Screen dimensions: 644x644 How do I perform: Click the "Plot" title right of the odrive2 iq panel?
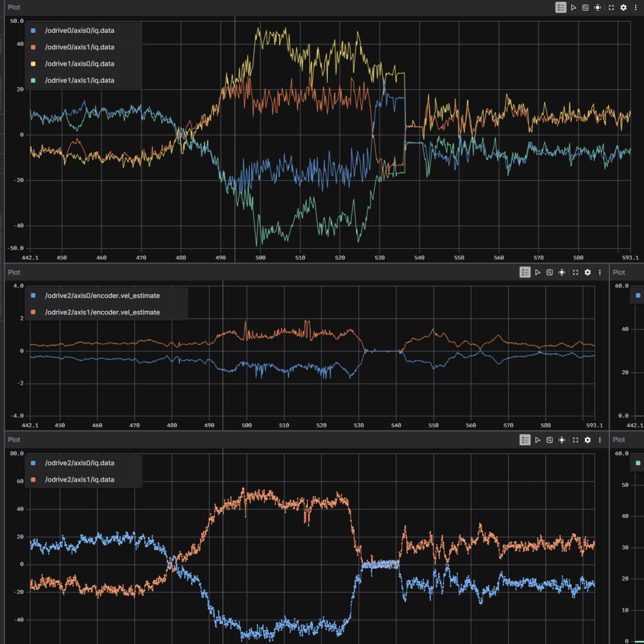(x=619, y=440)
